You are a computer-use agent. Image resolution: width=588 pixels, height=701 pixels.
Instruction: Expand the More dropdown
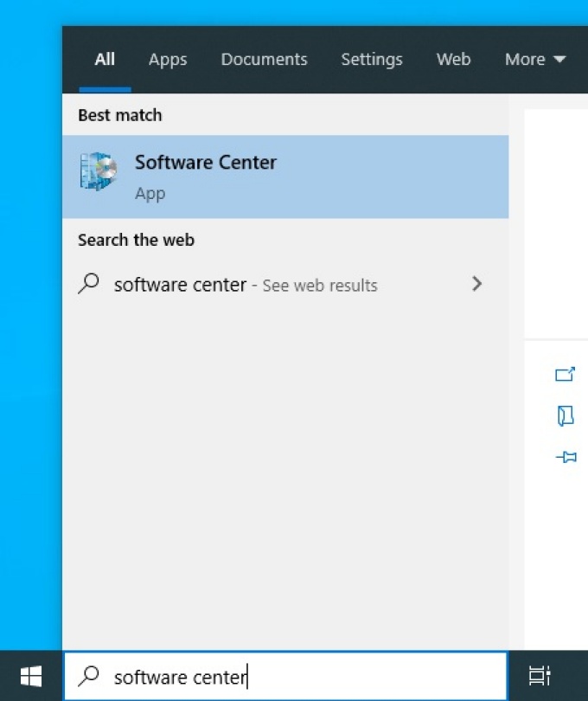click(535, 60)
